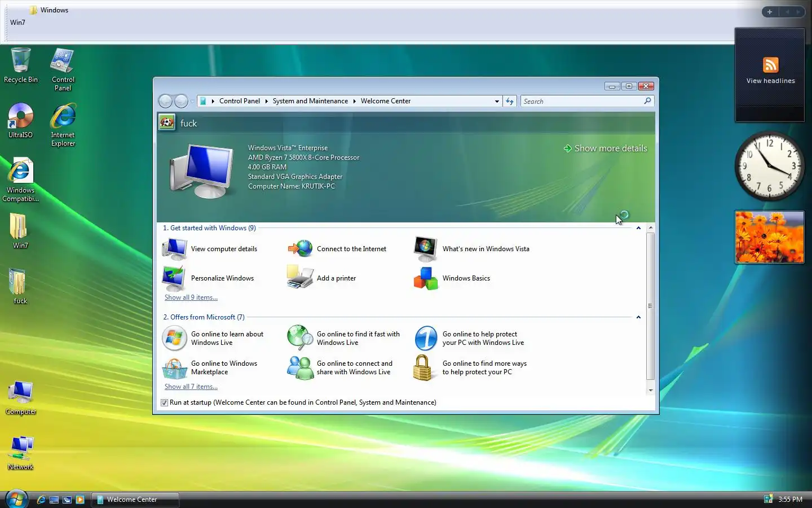Click Computer Name: KRUTIK-PC text

click(292, 186)
